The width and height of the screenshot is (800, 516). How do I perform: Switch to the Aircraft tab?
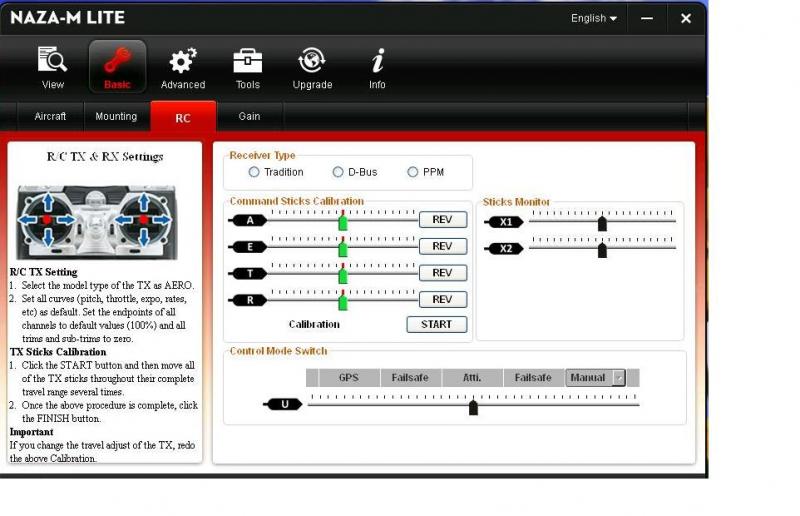click(x=50, y=116)
